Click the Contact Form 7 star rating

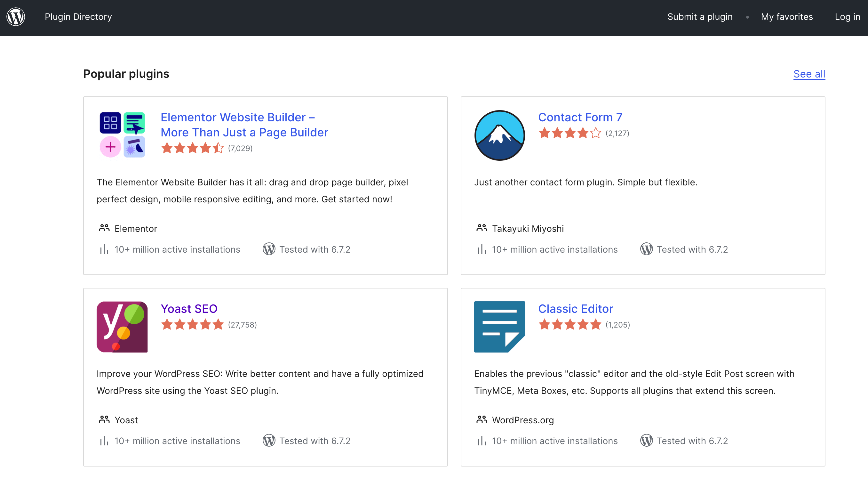[570, 133]
